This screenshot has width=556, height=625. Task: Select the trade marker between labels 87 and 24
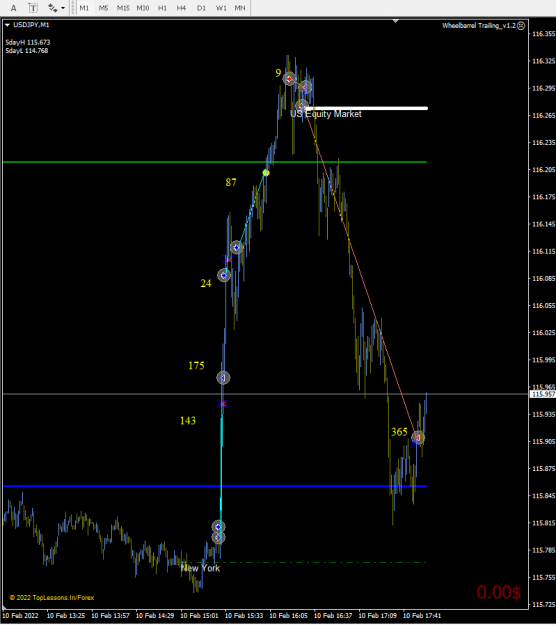pos(236,248)
